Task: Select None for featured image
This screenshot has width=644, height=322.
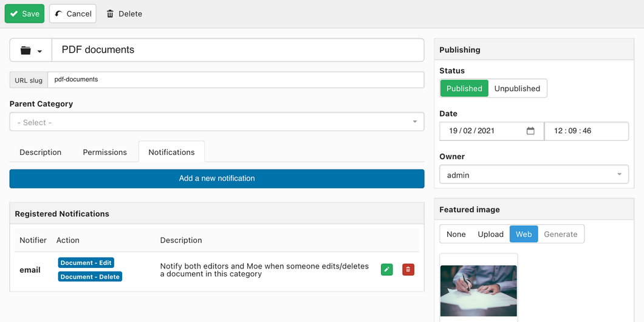Action: click(x=456, y=234)
